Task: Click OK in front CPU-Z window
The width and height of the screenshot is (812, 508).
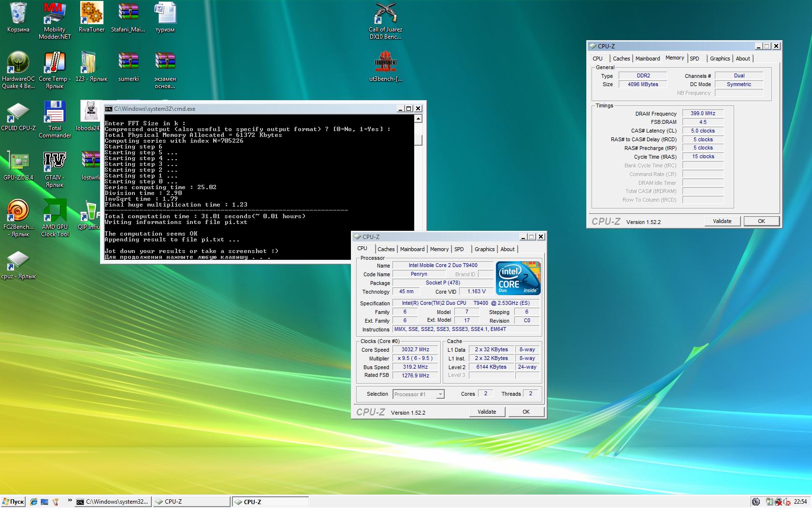Action: [526, 412]
